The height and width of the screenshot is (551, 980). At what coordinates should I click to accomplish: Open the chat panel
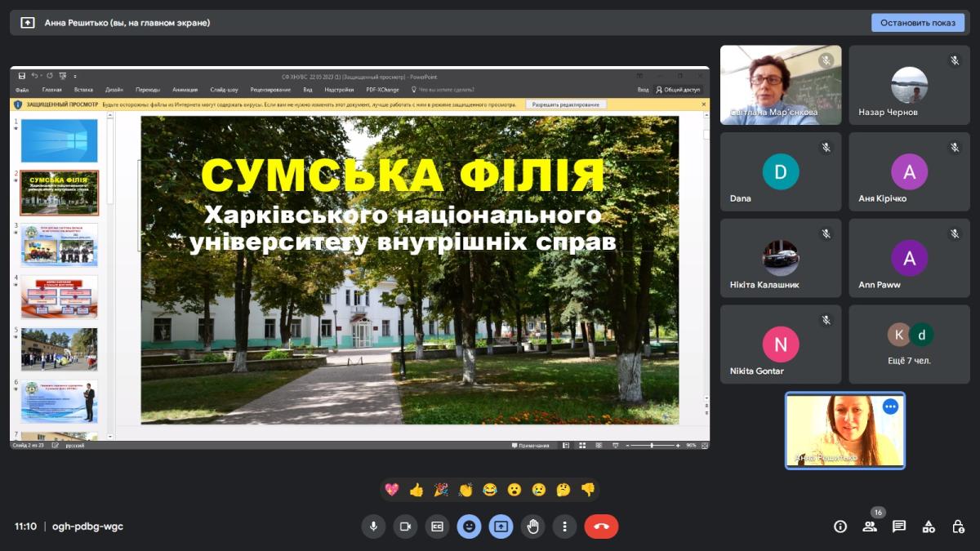899,527
